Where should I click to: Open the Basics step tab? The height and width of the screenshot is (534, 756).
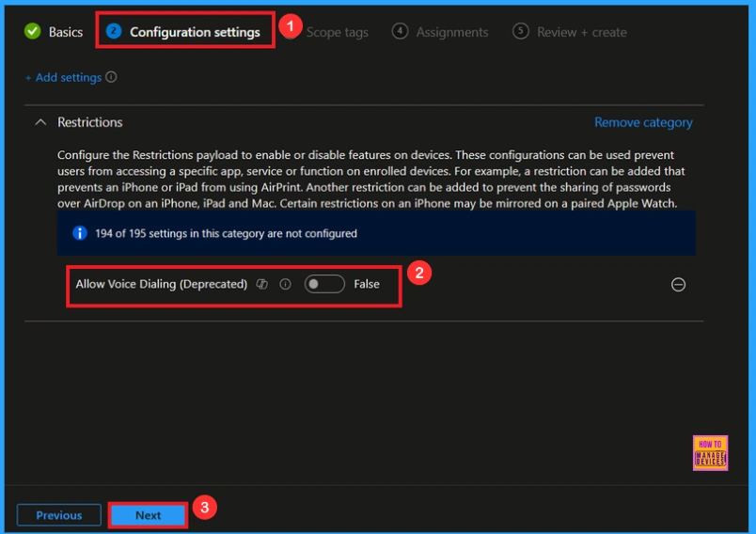[54, 32]
